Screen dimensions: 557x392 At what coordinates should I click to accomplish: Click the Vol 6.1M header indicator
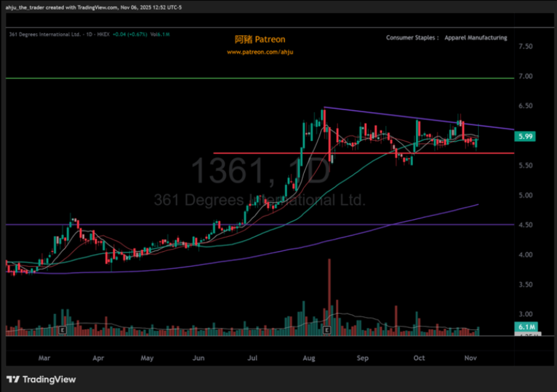pyautogui.click(x=160, y=34)
